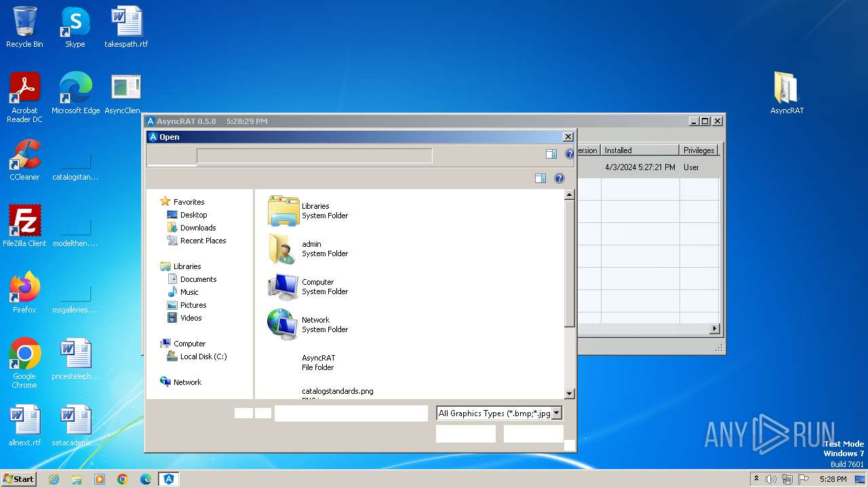868x488 pixels.
Task: Select the allnext.rtf desktop document
Action: [24, 426]
